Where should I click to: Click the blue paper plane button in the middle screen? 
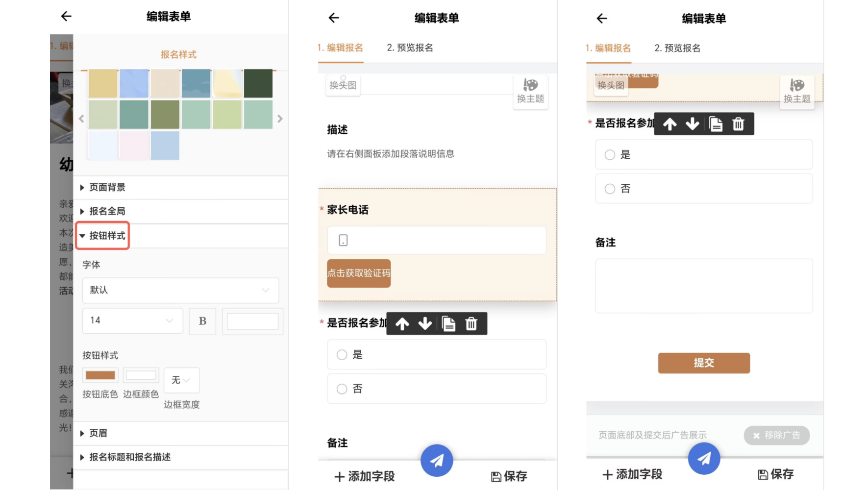pyautogui.click(x=436, y=460)
